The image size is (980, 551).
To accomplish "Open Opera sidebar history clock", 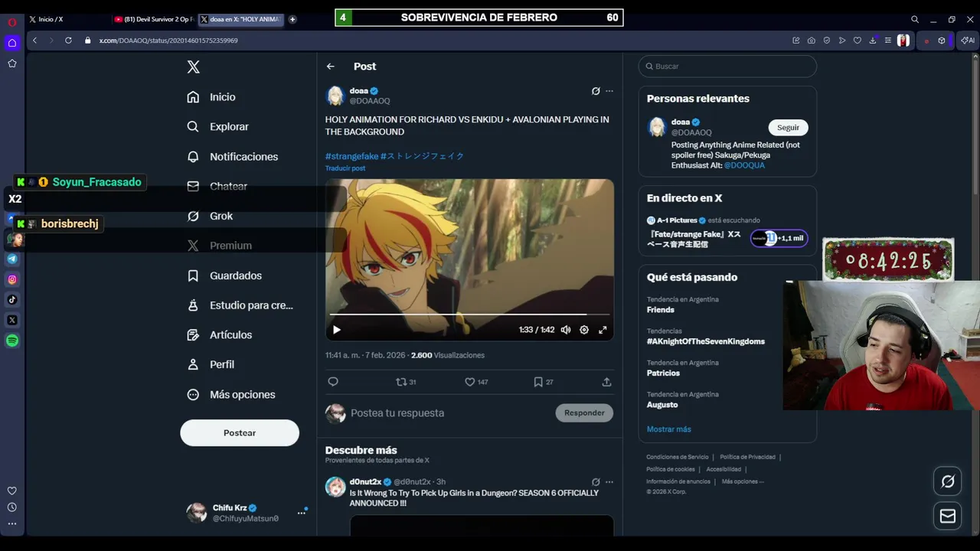I will click(x=12, y=507).
